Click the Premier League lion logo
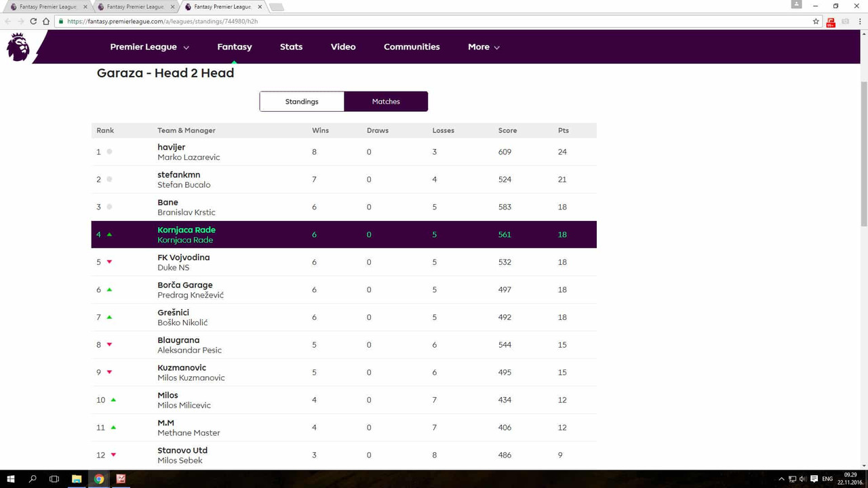 [x=18, y=47]
